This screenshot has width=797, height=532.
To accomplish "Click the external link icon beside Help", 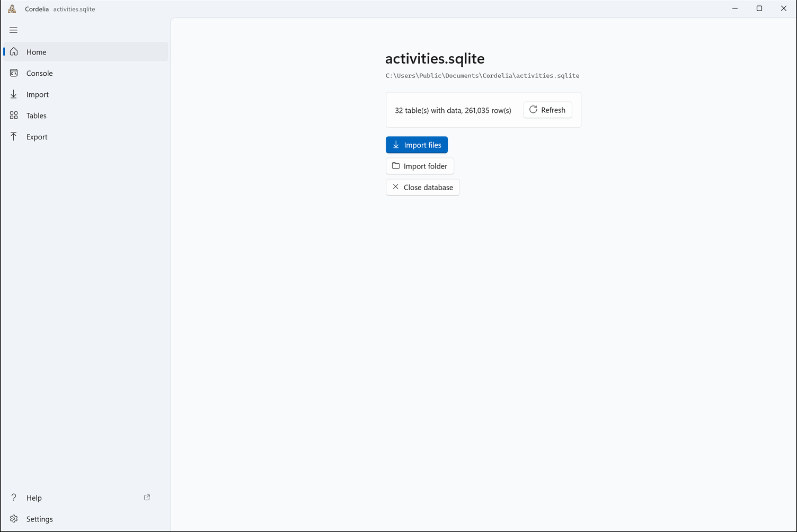I will pyautogui.click(x=147, y=498).
